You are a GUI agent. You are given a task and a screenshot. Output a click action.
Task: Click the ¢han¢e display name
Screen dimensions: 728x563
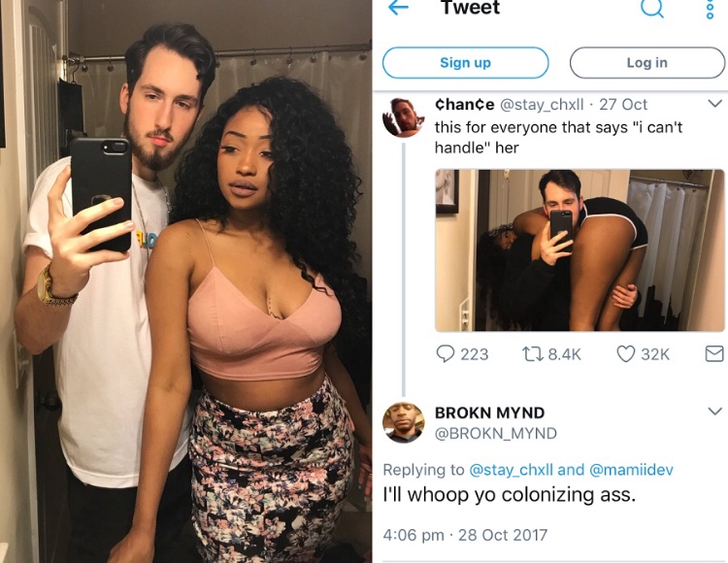[464, 105]
